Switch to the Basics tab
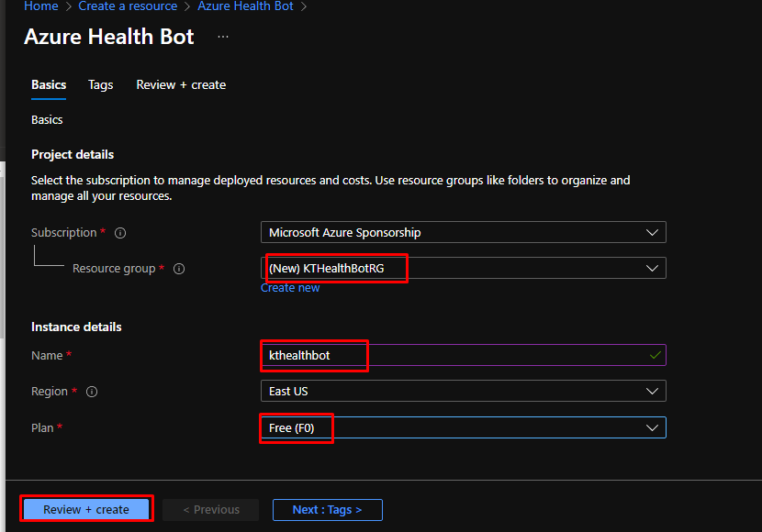The image size is (762, 532). pyautogui.click(x=49, y=84)
